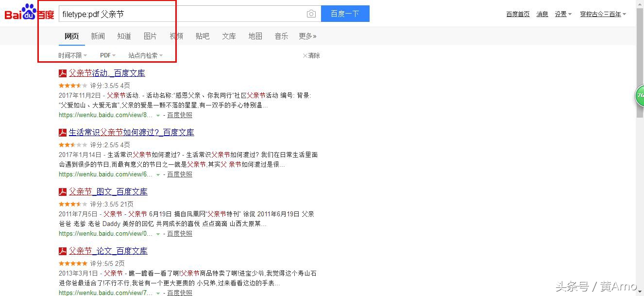Expand the 站点内检索 site search filter

click(146, 55)
